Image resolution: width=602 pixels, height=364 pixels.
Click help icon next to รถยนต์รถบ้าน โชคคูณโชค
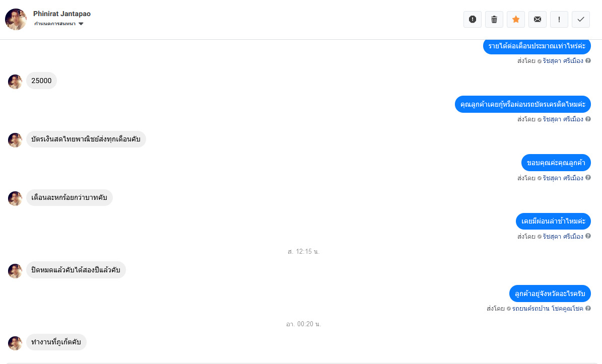(588, 309)
